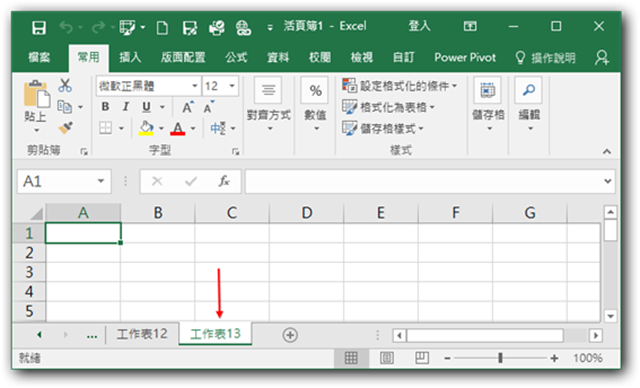Click the zoom slider handle

pyautogui.click(x=500, y=358)
